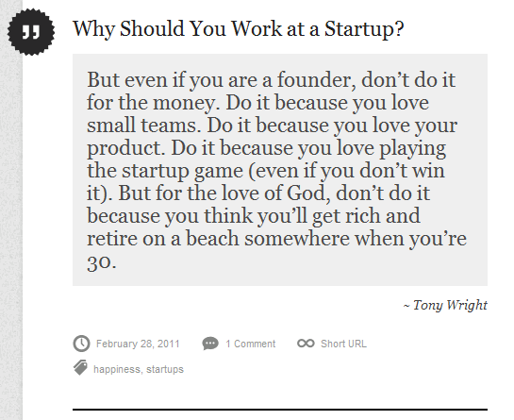
Task: Open the 'Why Should You Work at a Startup?' title
Action: pos(238,29)
